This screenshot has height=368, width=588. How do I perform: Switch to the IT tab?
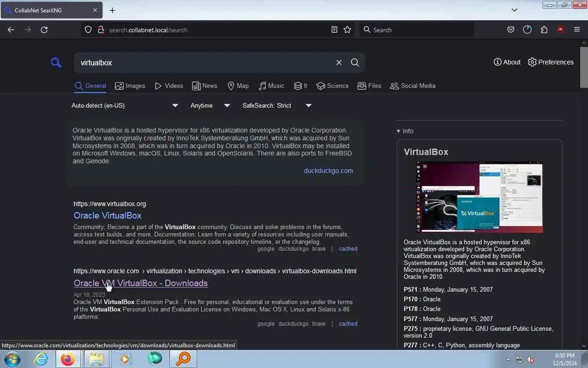tap(300, 86)
